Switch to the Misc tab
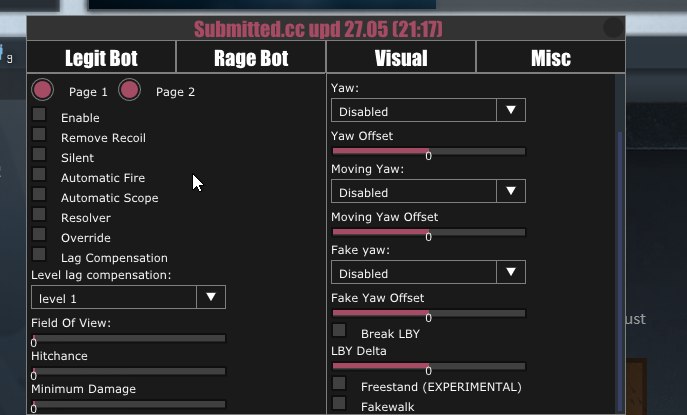The image size is (687, 415). [551, 57]
